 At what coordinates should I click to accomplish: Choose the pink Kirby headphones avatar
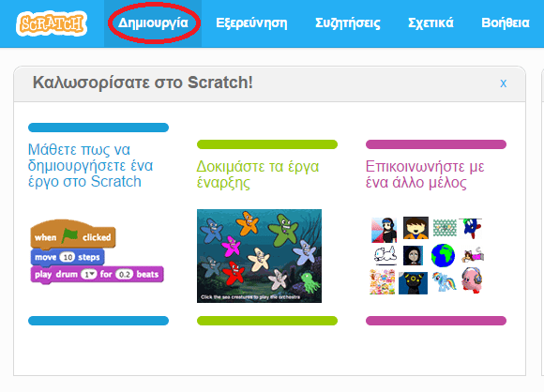(x=472, y=280)
